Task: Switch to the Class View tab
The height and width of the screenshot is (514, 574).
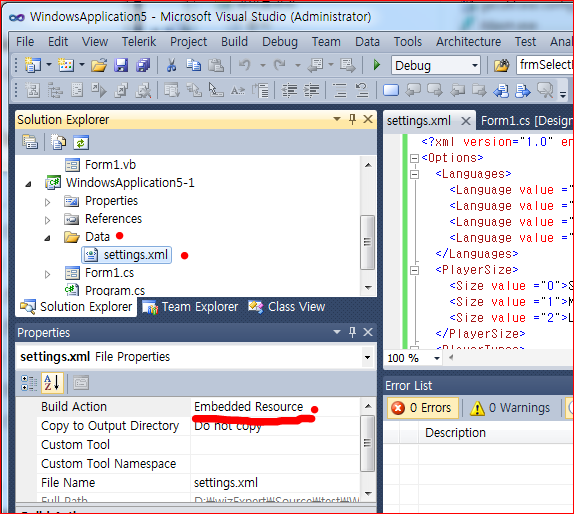Action: tap(287, 307)
